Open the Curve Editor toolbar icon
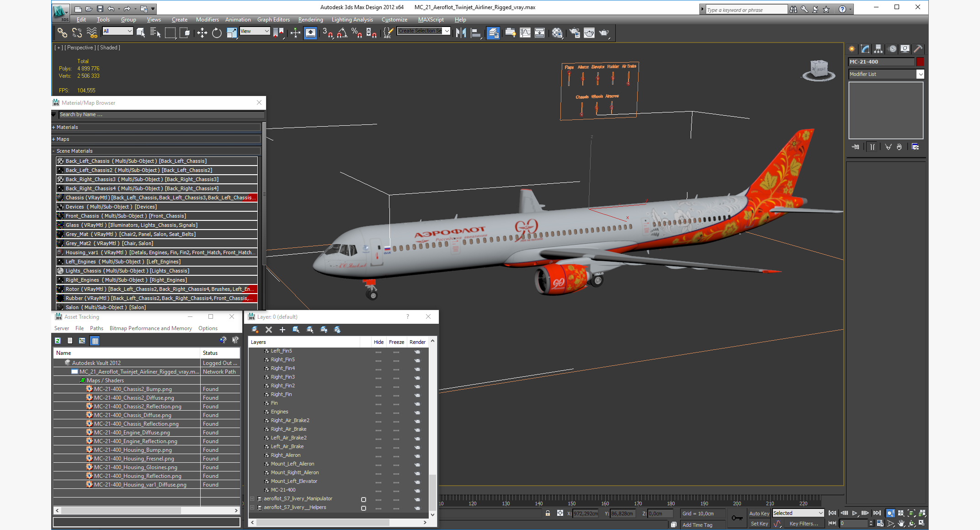 (525, 32)
